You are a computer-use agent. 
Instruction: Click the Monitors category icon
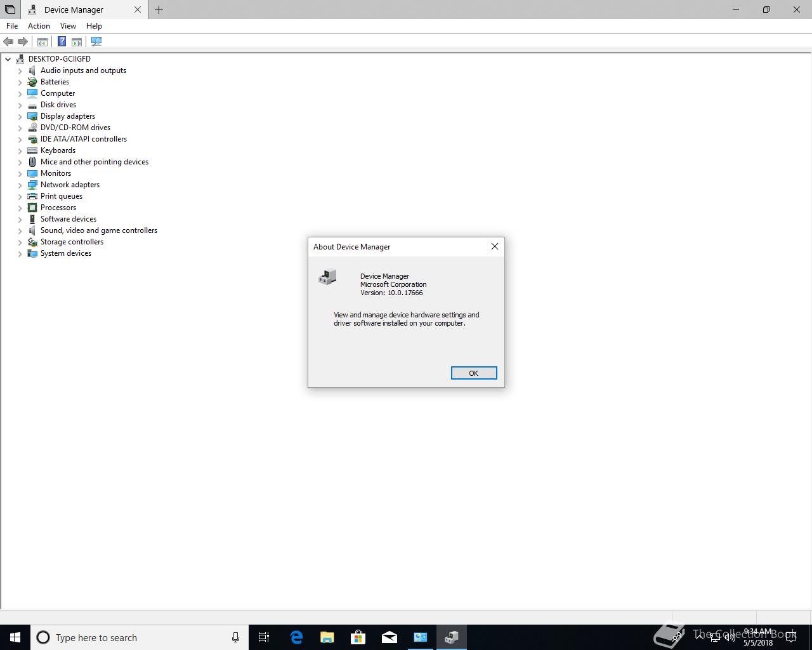32,173
